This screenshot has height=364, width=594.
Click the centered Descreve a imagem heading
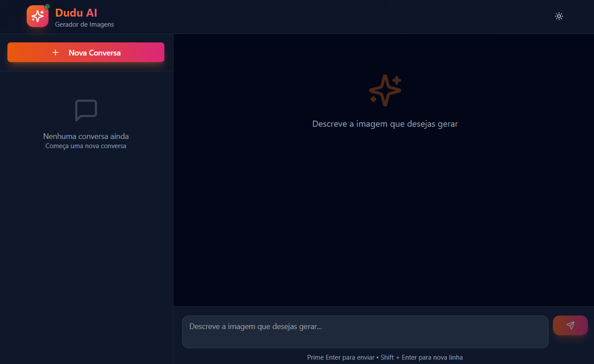[385, 124]
